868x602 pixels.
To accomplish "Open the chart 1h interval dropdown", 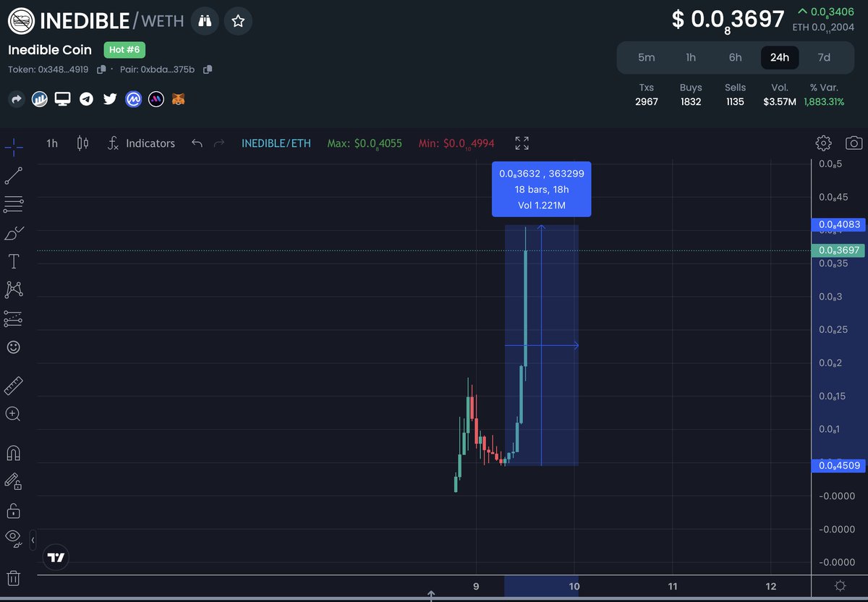I will 52,143.
